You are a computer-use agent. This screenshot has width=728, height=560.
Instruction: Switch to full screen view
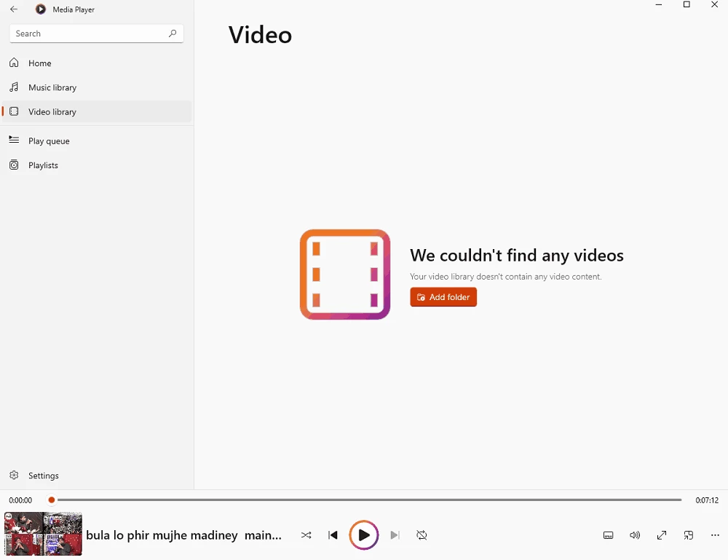pyautogui.click(x=662, y=535)
